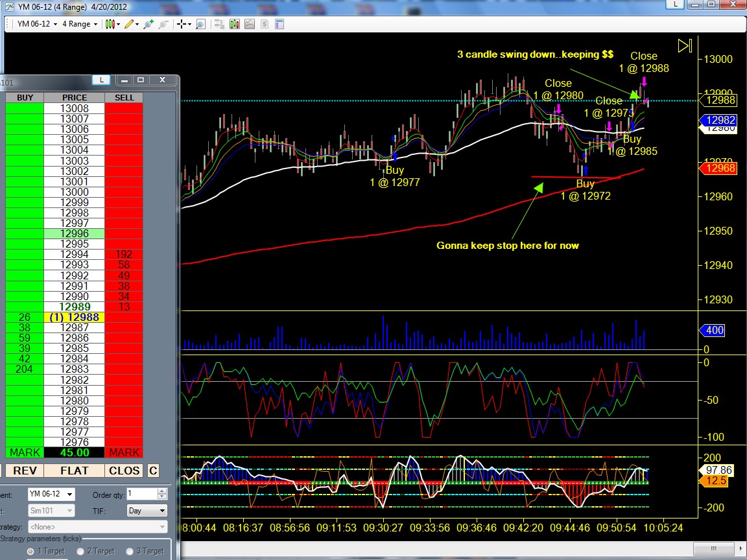Click the green MARK buy market button
Viewport: 747px width, 560px height.
point(25,452)
